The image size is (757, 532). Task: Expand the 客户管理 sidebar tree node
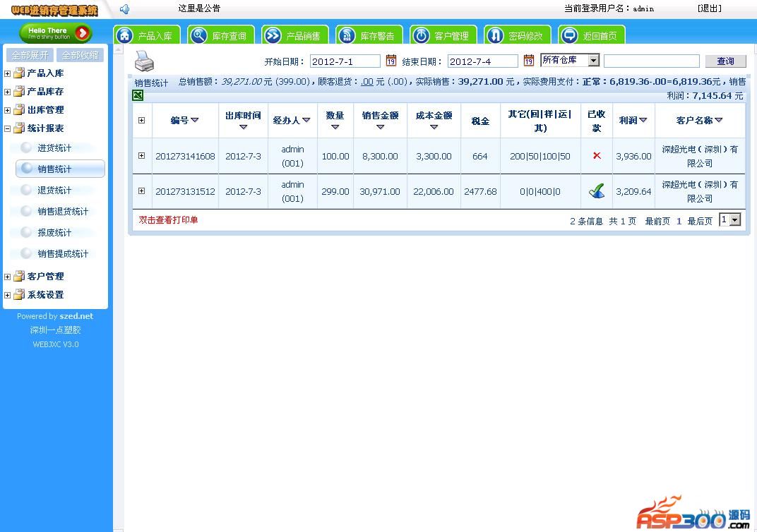[7, 277]
